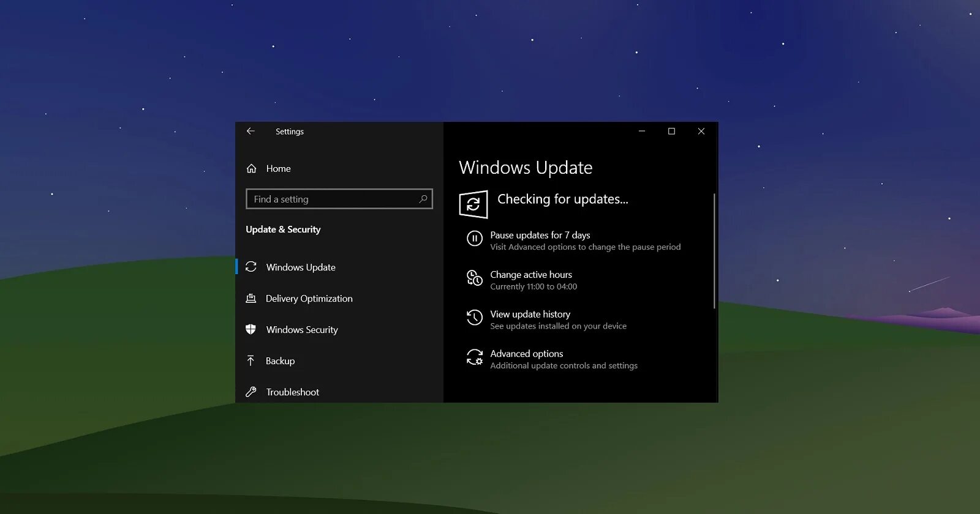
Task: Click the pause circle icon
Action: click(x=475, y=239)
